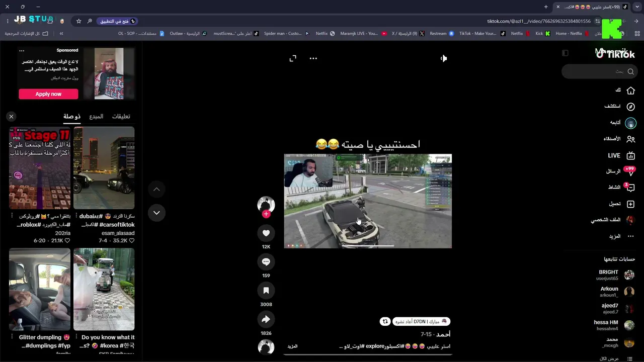This screenshot has height=362, width=644.
Task: Open the sponsored ad video thumbnail
Action: pyautogui.click(x=109, y=73)
